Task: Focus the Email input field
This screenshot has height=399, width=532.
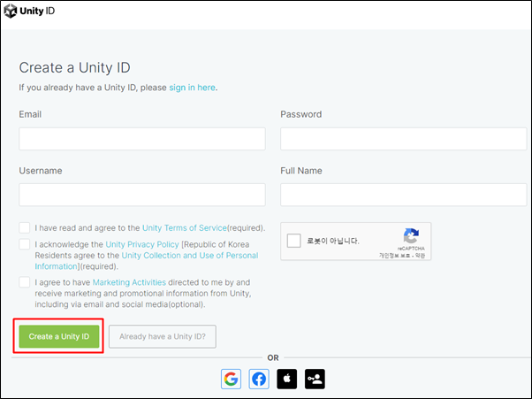Action: click(142, 139)
